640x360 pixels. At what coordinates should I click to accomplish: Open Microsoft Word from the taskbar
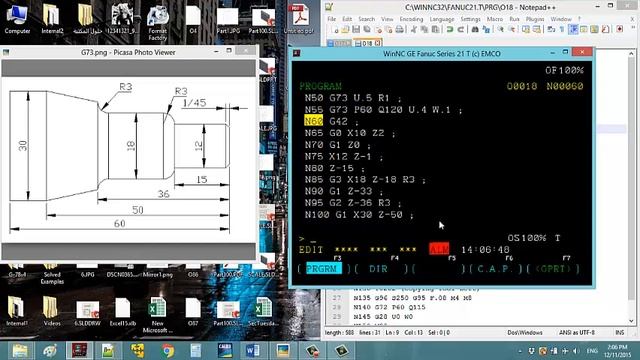[x=253, y=351]
